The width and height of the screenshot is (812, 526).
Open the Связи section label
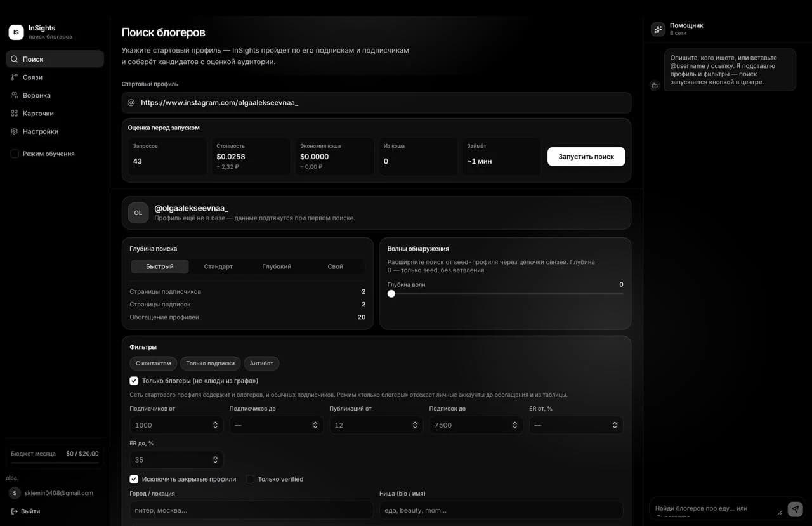click(x=32, y=77)
